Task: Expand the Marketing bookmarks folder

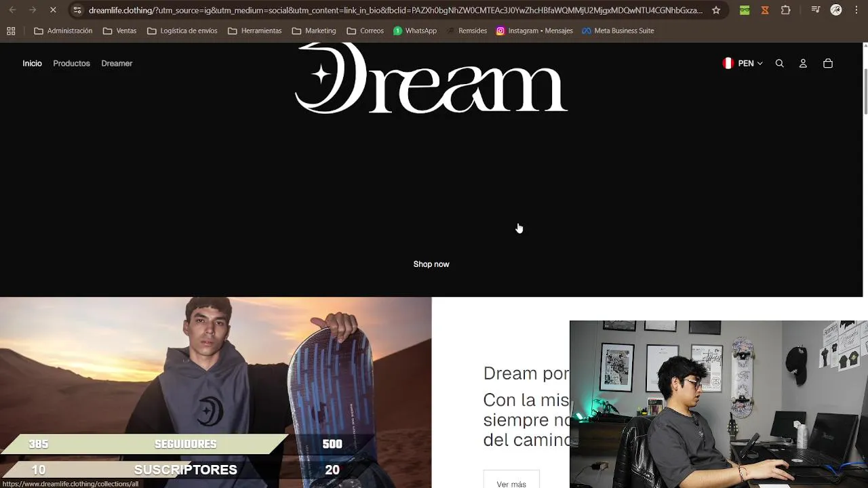Action: [x=314, y=30]
